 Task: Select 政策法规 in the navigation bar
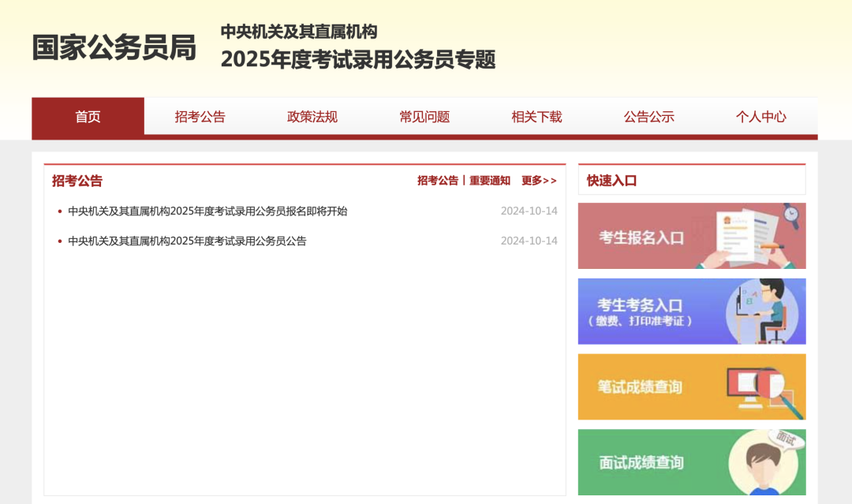tap(312, 117)
